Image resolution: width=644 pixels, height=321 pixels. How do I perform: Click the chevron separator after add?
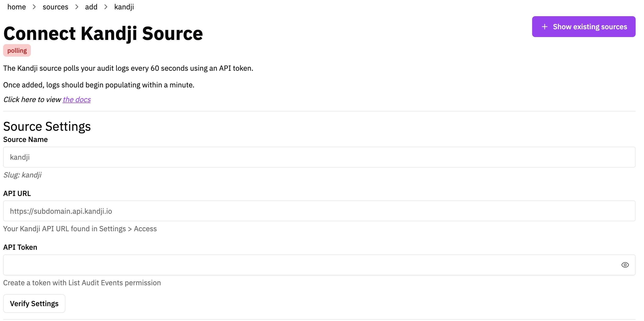106,7
